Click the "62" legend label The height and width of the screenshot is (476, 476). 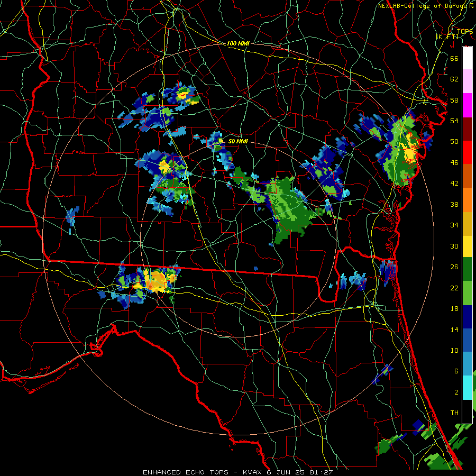point(454,79)
